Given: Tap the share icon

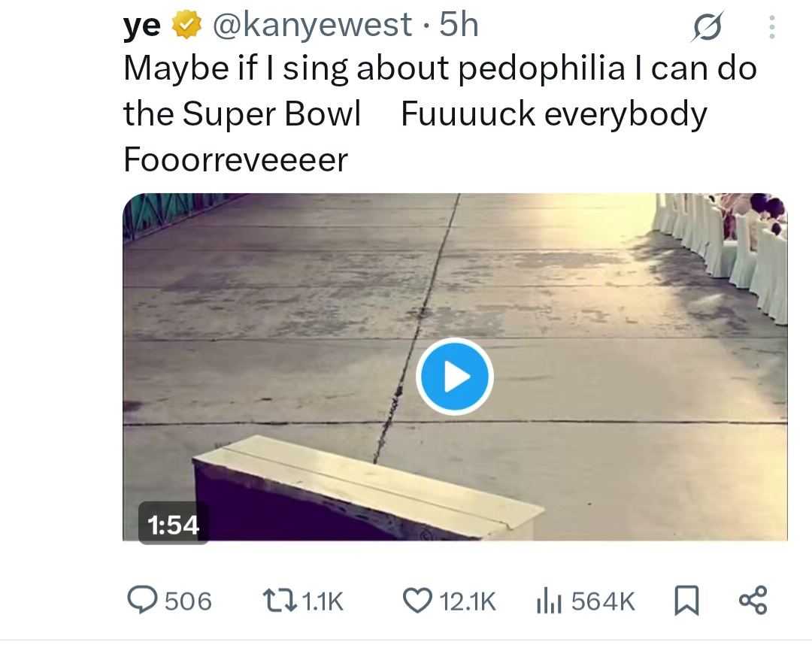Looking at the screenshot, I should coord(753,600).
